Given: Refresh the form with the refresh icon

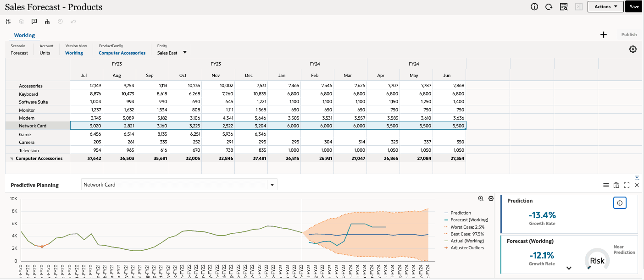Looking at the screenshot, I should [x=549, y=6].
